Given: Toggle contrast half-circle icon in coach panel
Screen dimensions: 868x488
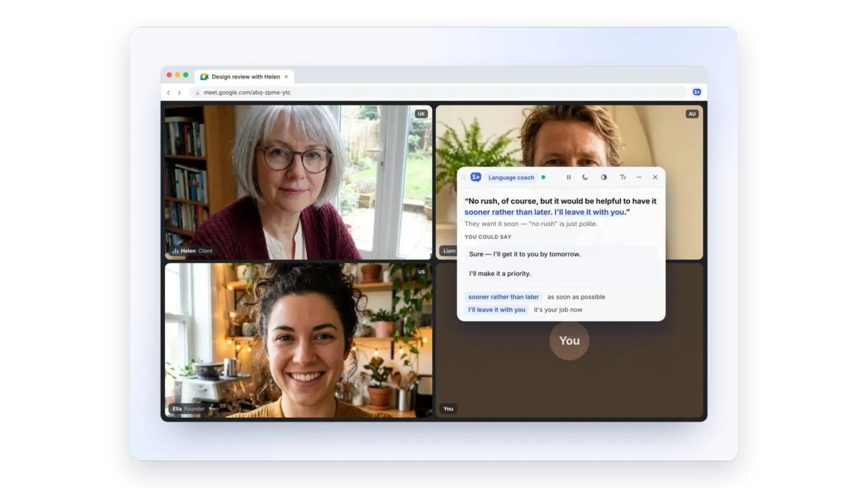Looking at the screenshot, I should point(604,177).
